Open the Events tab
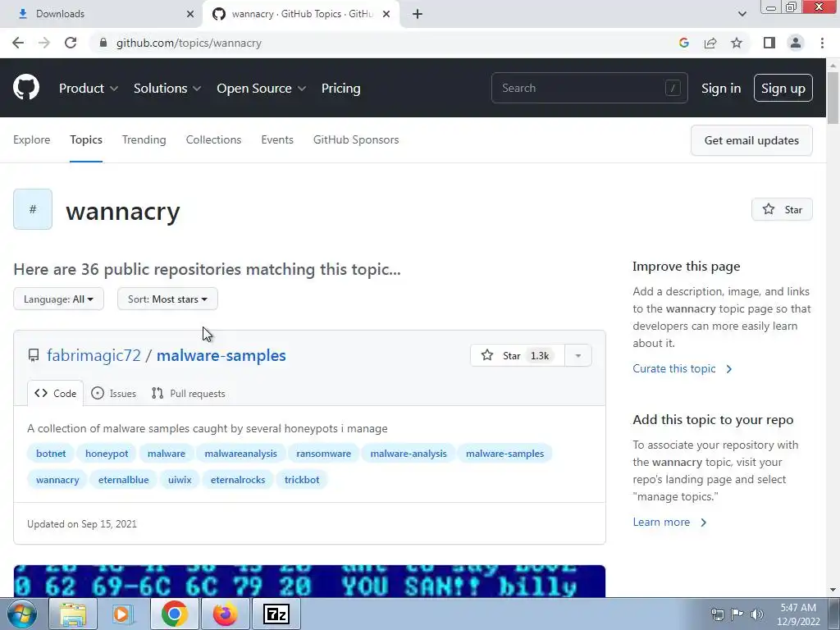Viewport: 840px width, 630px height. click(277, 139)
